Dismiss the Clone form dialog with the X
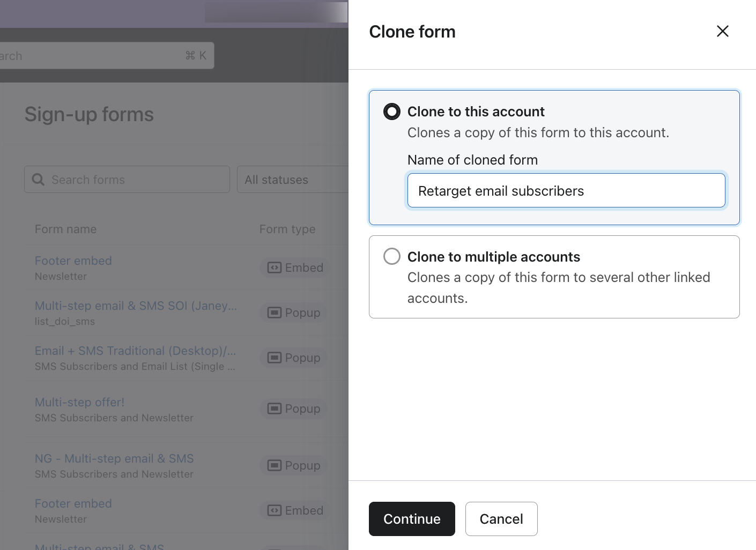The image size is (756, 550). point(722,31)
